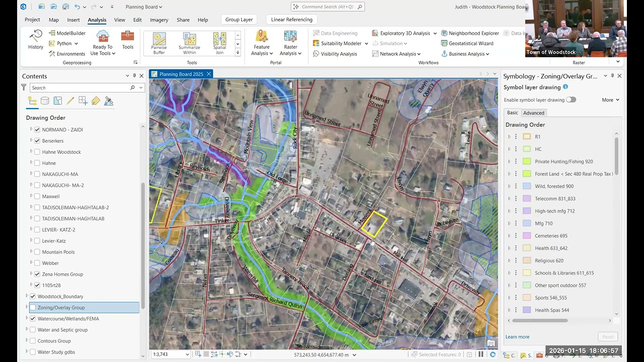This screenshot has height=362, width=644.
Task: Open the More menu in Symbology
Action: tap(610, 100)
